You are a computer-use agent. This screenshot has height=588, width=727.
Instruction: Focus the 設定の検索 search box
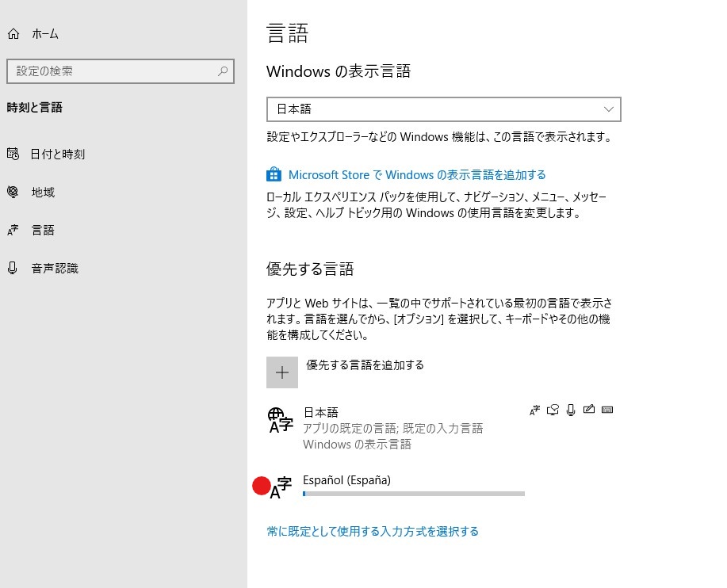click(120, 71)
